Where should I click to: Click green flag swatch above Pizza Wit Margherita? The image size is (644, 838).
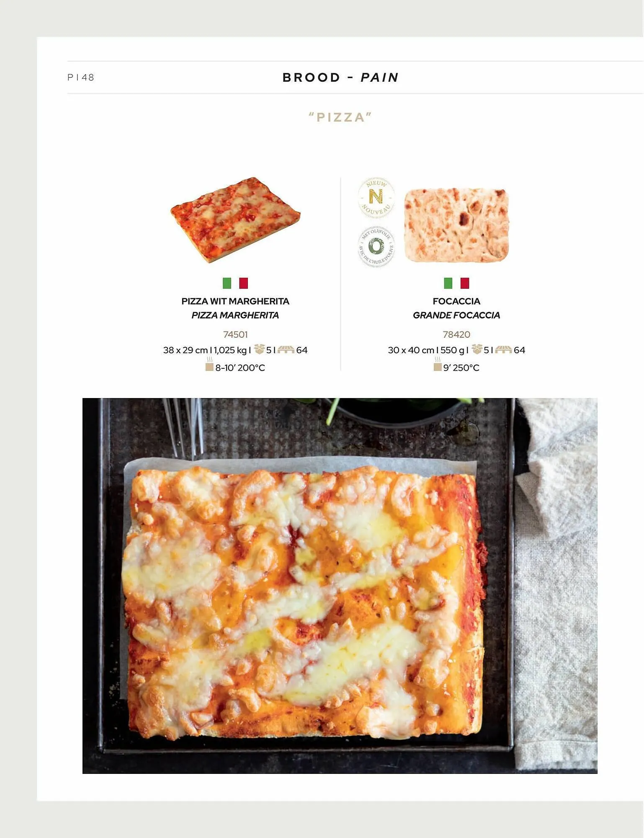227,283
